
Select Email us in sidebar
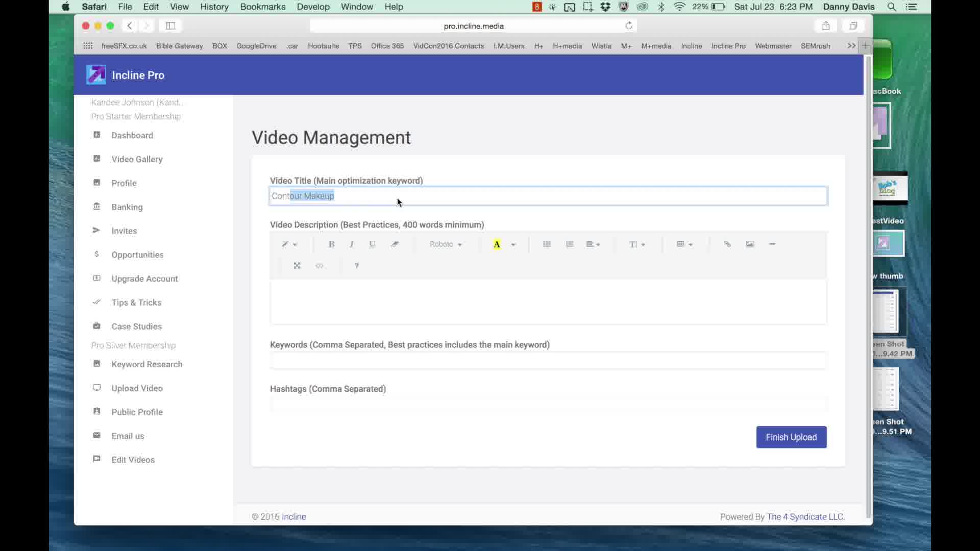[x=128, y=436]
